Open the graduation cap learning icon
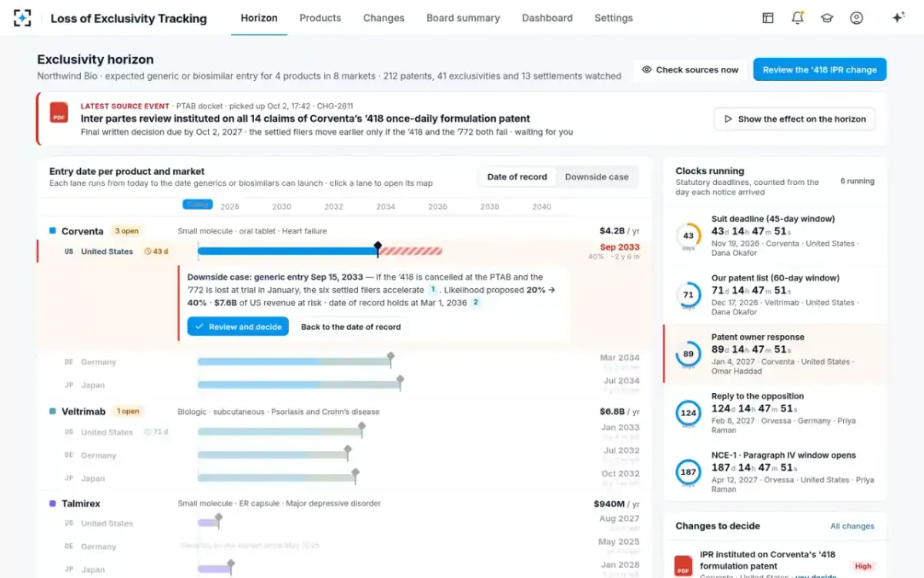This screenshot has height=578, width=924. [x=827, y=18]
